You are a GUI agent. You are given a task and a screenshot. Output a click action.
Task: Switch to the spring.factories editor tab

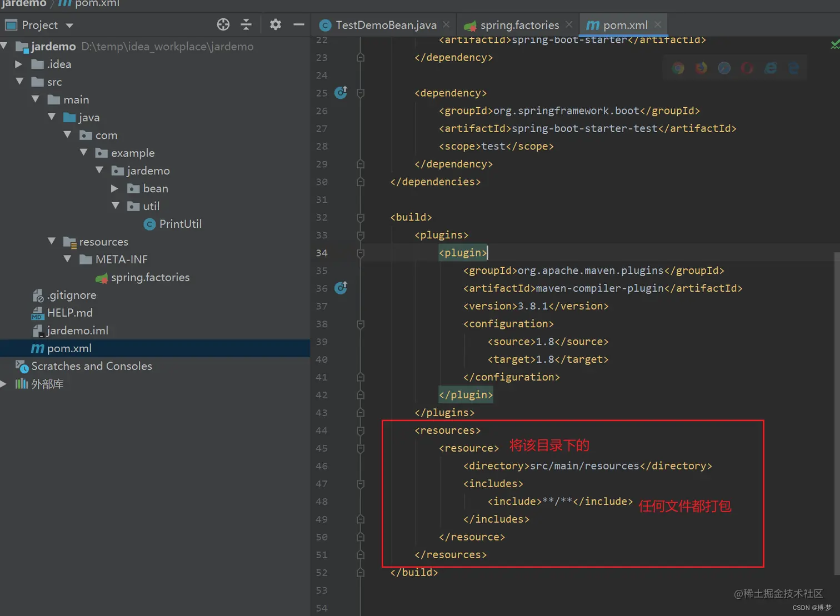(519, 25)
